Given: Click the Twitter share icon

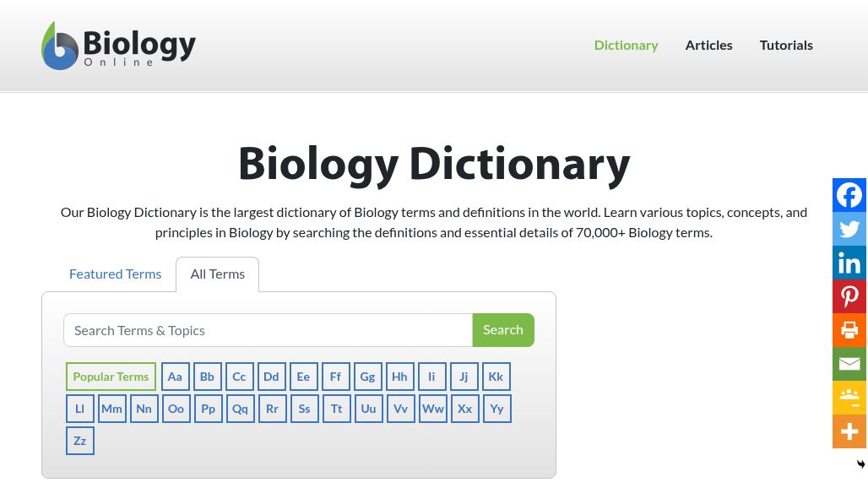Looking at the screenshot, I should point(849,229).
